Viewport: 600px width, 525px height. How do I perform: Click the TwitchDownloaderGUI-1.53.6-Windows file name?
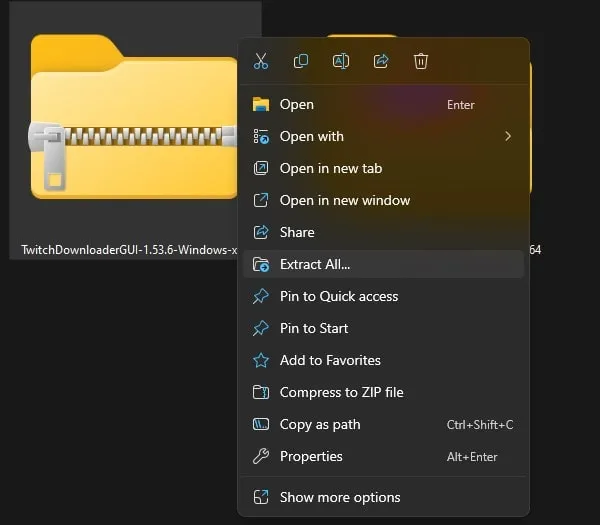click(x=129, y=250)
